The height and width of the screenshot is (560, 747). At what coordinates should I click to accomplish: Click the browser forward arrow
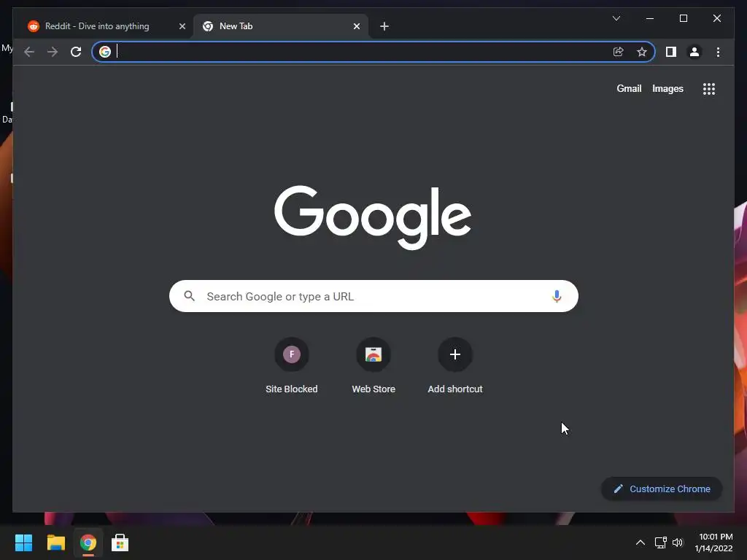[53, 52]
